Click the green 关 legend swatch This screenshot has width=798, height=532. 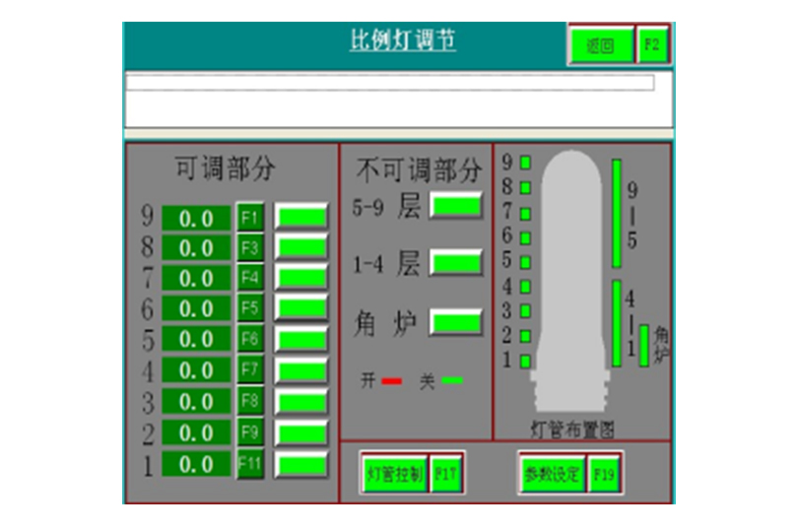(x=452, y=380)
